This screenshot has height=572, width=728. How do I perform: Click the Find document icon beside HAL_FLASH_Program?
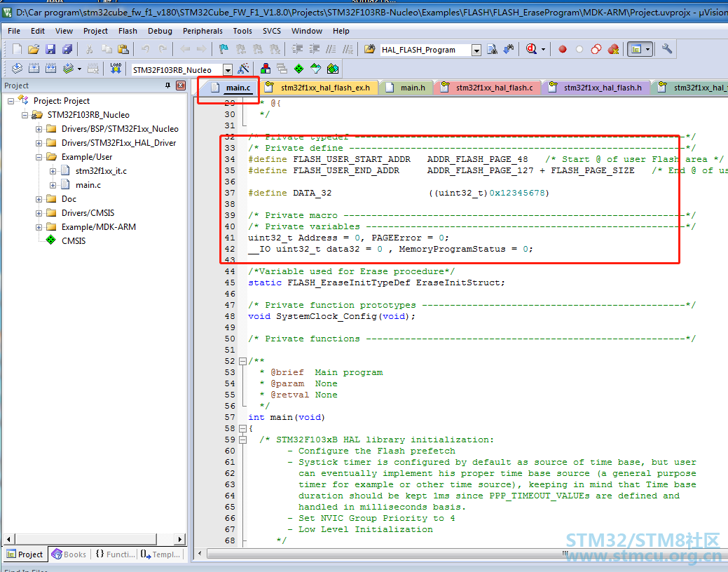[492, 49]
